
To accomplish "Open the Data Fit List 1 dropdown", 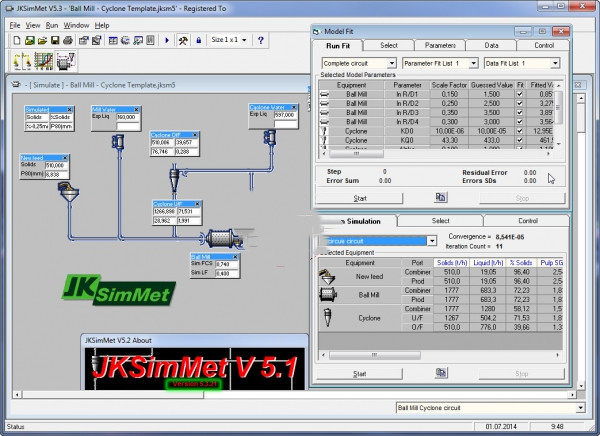I will [555, 63].
